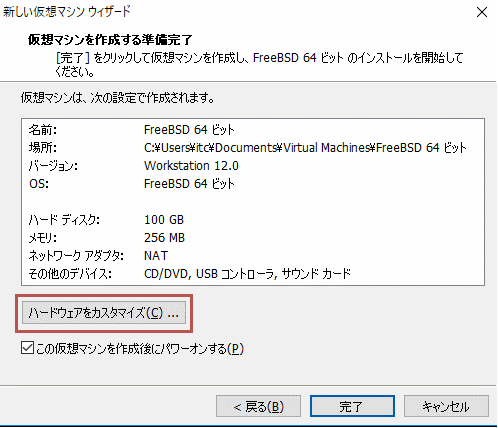The width and height of the screenshot is (498, 428).
Task: Click the 仮想マシンを作成する準備完了 heading
Action: coord(110,40)
